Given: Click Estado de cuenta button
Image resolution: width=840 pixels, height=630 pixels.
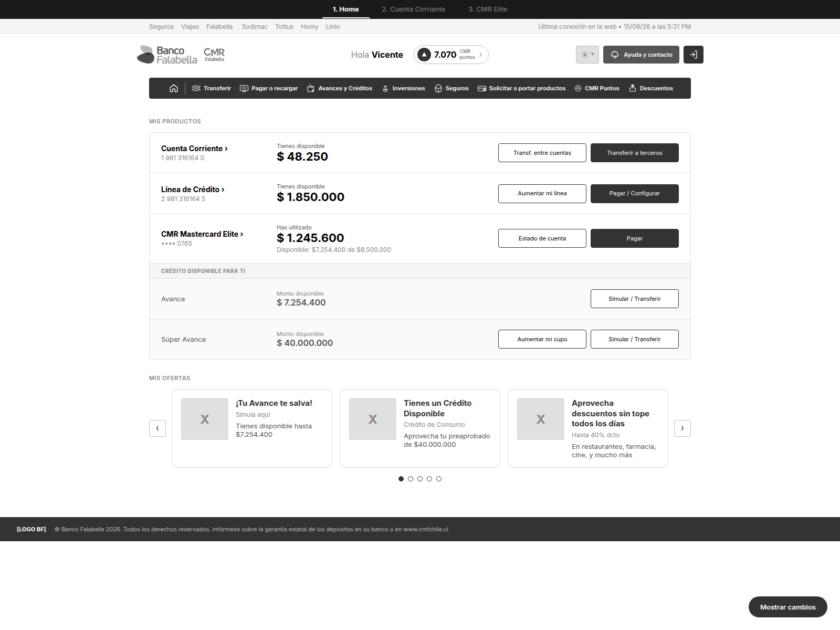Looking at the screenshot, I should 542,238.
